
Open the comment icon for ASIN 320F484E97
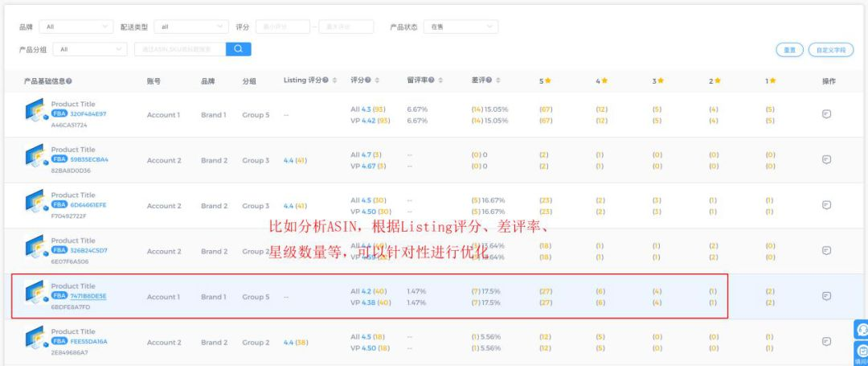tap(826, 114)
